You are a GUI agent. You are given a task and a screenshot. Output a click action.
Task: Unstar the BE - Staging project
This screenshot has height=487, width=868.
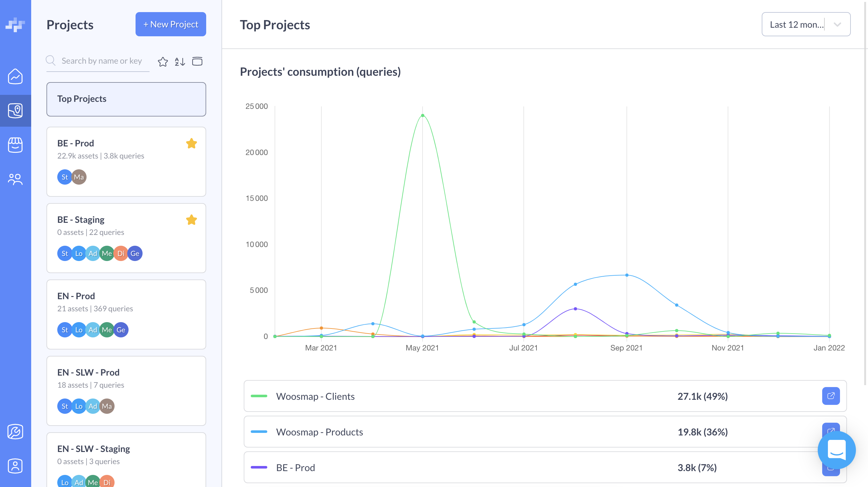coord(192,220)
